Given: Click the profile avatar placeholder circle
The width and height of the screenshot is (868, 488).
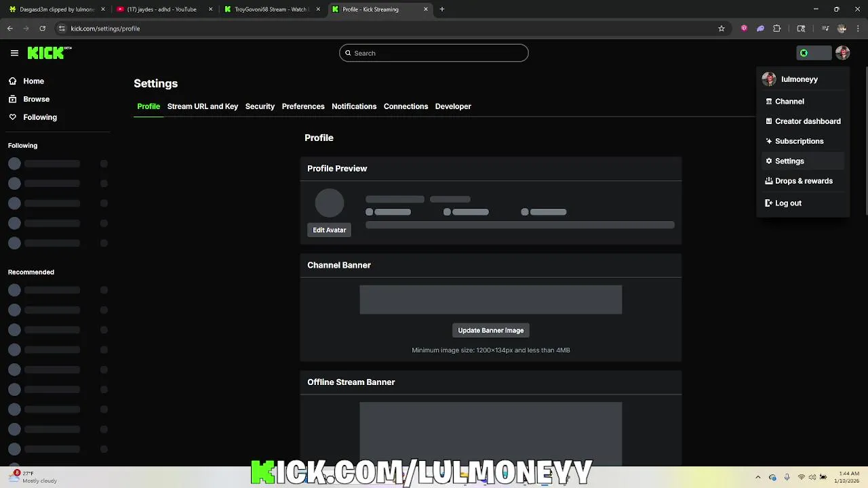Looking at the screenshot, I should [x=330, y=203].
